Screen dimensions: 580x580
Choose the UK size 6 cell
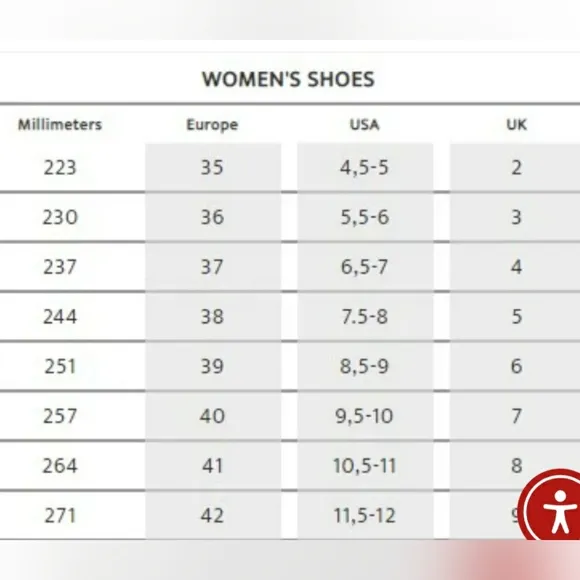(x=515, y=366)
